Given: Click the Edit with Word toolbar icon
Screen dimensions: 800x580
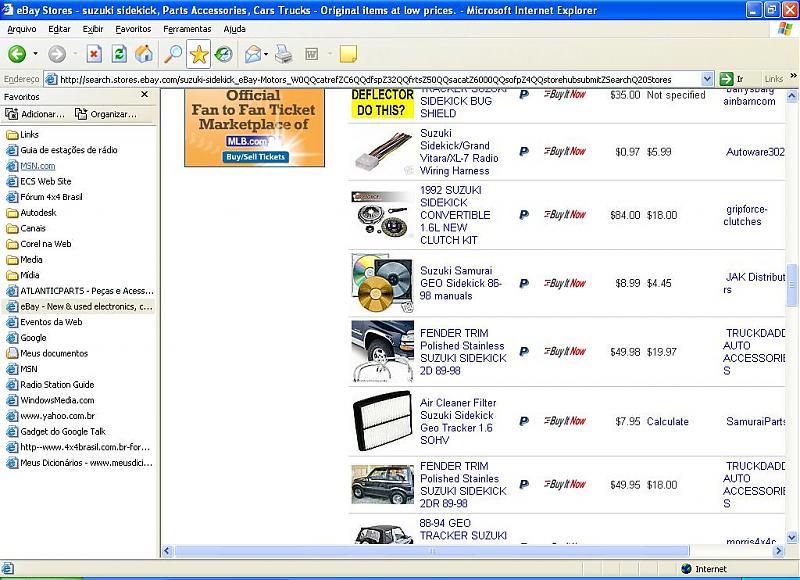Looking at the screenshot, I should (311, 54).
